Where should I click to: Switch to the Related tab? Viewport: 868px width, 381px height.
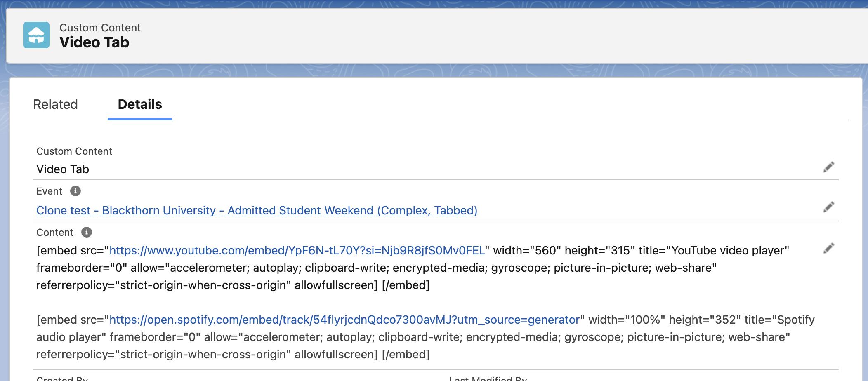pyautogui.click(x=55, y=104)
